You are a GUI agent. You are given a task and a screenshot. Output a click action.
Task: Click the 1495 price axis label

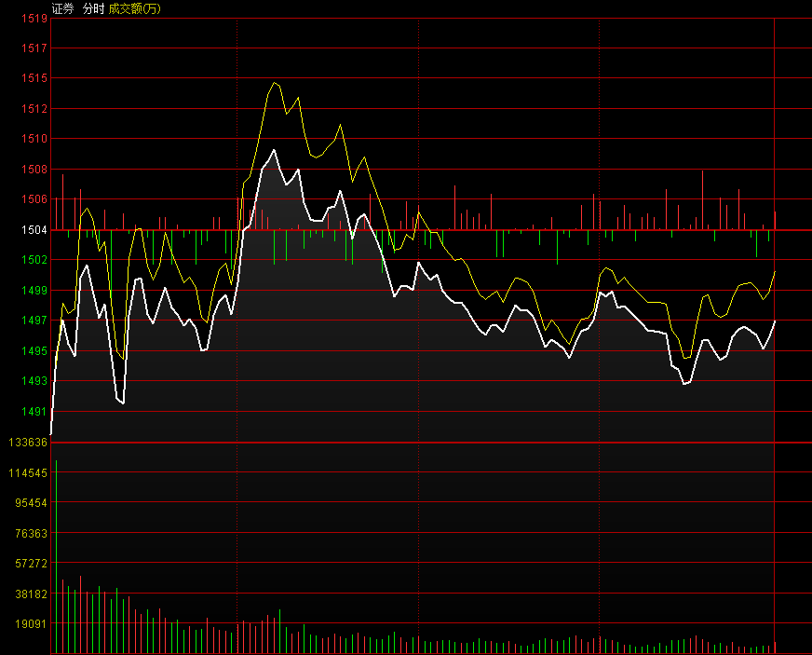coord(34,351)
